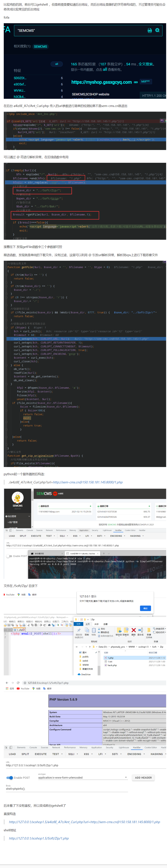Click the 翻译 bookmark above the PHP Version page
This screenshot has width=167, height=868.
[x=48, y=688]
